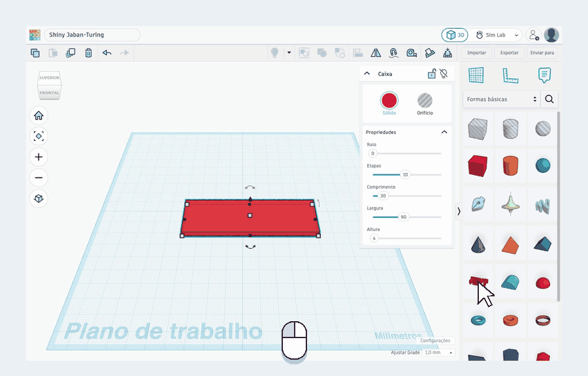
Task: Collapse the Propriedades section
Action: pos(444,132)
